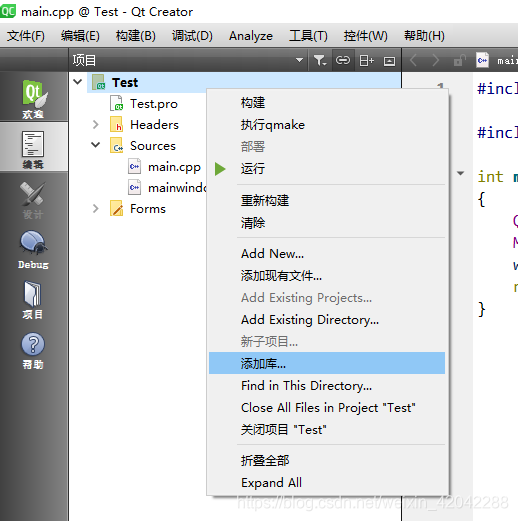Open the 文件(F) menu

[26, 36]
